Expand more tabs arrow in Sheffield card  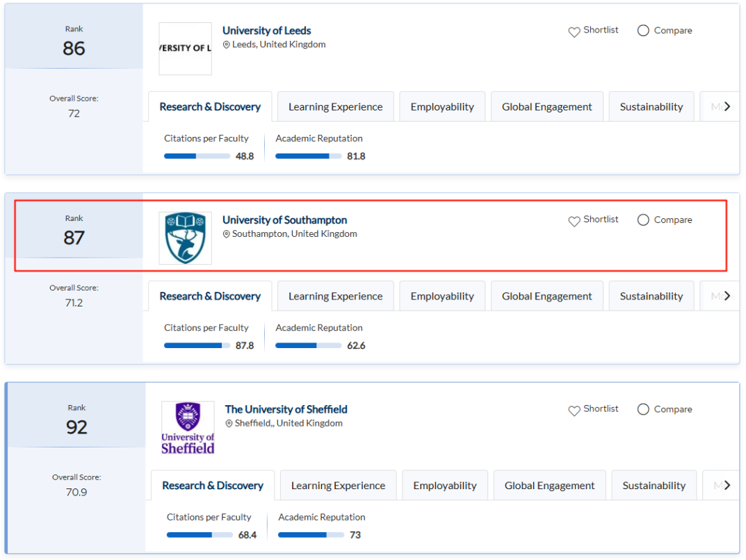click(x=727, y=486)
